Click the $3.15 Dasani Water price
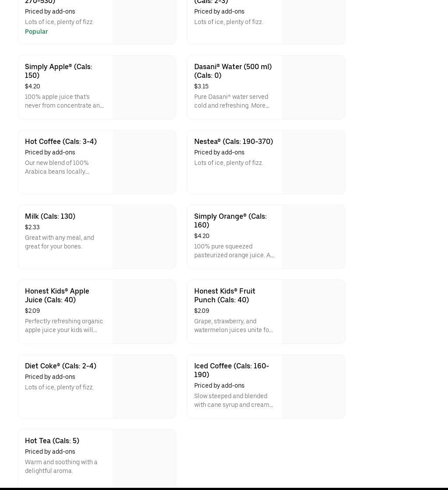The width and height of the screenshot is (448, 490). click(x=201, y=86)
